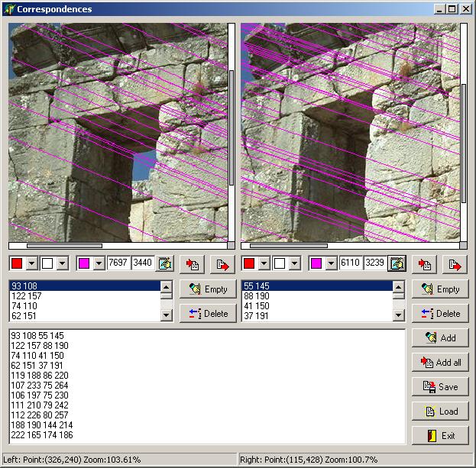Click left image horizontal scrollbar thumb
This screenshot has height=468, width=476.
(64, 246)
